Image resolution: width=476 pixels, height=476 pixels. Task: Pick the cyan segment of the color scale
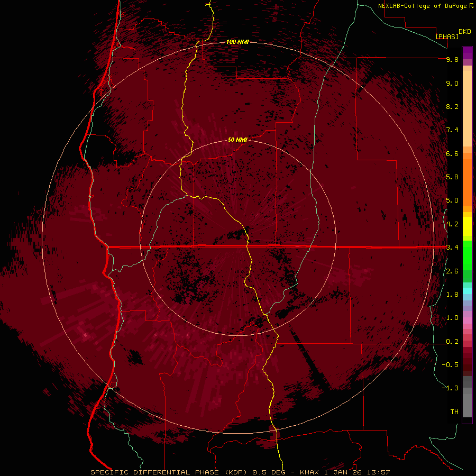[x=467, y=291]
